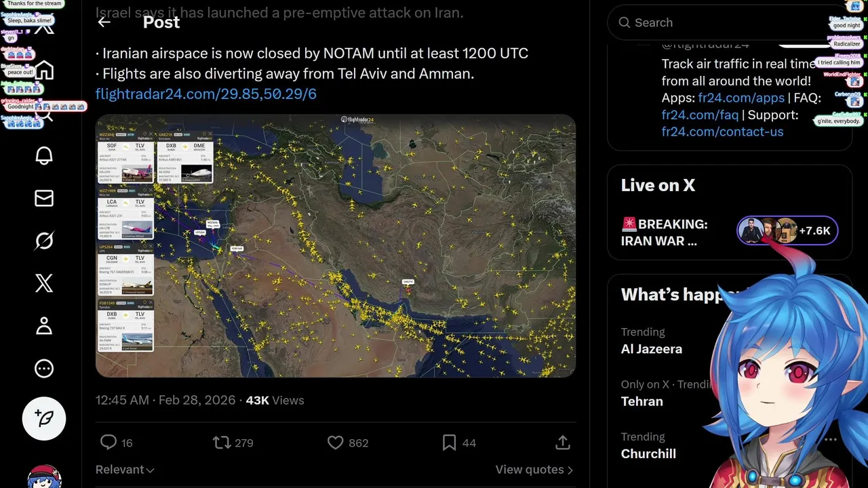
Task: Click the back arrow beside Post
Action: pyautogui.click(x=104, y=22)
